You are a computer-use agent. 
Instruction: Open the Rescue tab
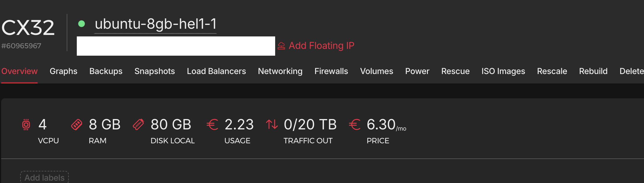tap(455, 71)
